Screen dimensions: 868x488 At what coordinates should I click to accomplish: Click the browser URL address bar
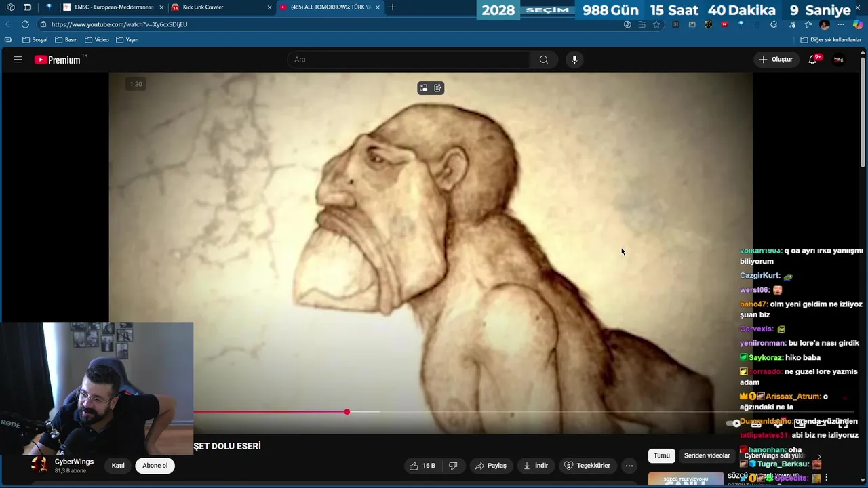pyautogui.click(x=332, y=24)
